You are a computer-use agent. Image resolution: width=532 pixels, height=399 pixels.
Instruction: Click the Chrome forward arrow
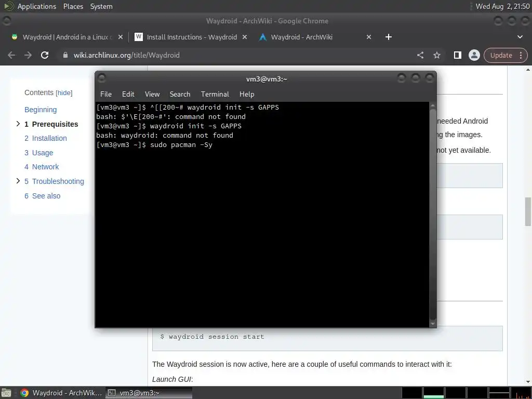[x=28, y=55]
